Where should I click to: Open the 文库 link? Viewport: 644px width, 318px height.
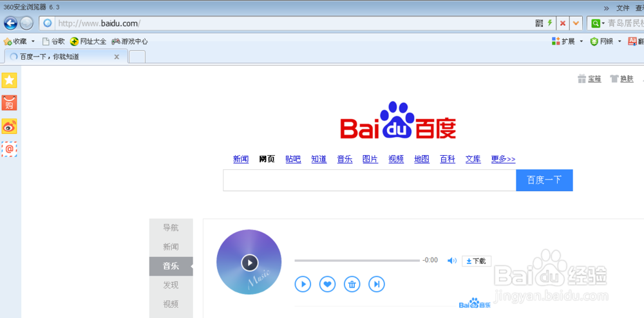[473, 159]
